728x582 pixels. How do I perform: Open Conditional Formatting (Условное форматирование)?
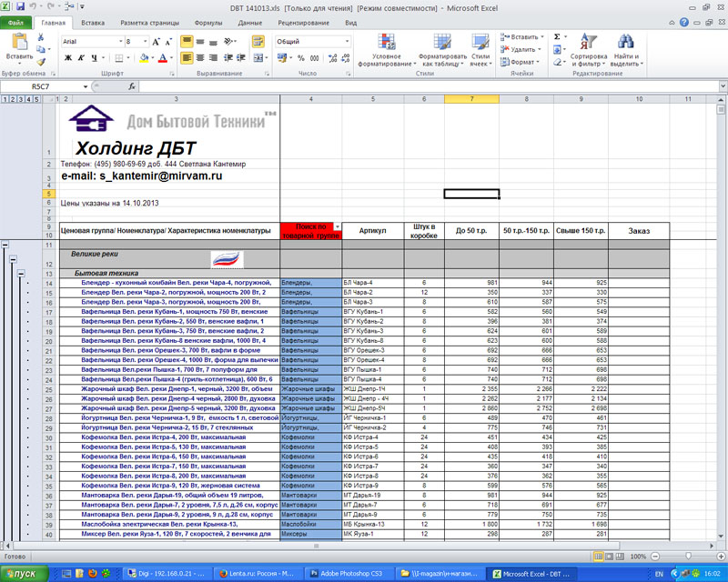tap(386, 50)
